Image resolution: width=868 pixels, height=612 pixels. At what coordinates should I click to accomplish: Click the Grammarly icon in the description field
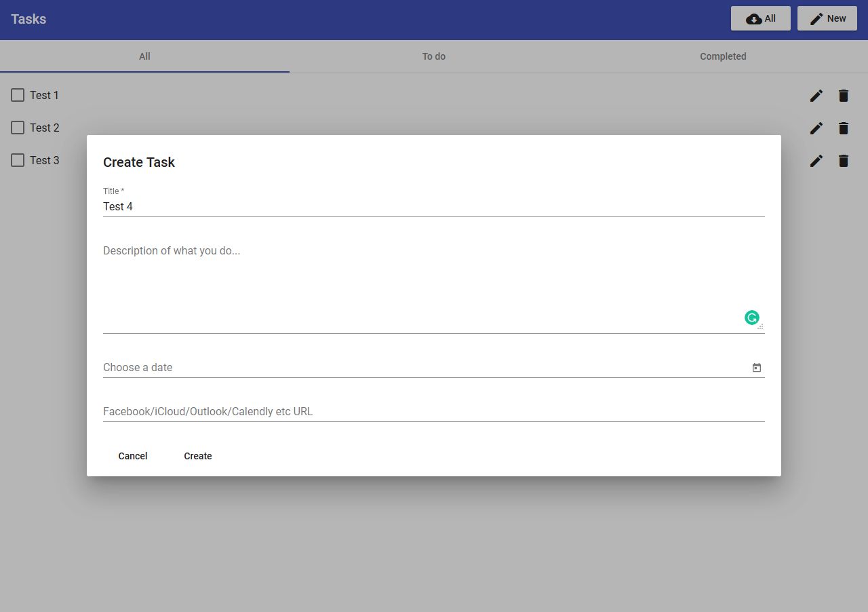pyautogui.click(x=751, y=317)
